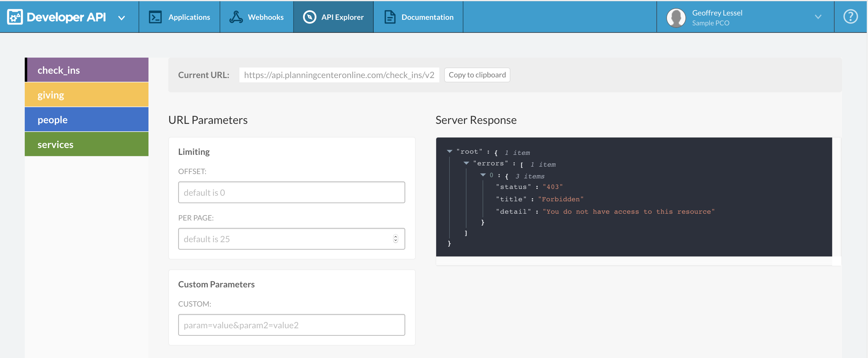Focus the Custom parameters input field
868x358 pixels.
[x=291, y=325]
